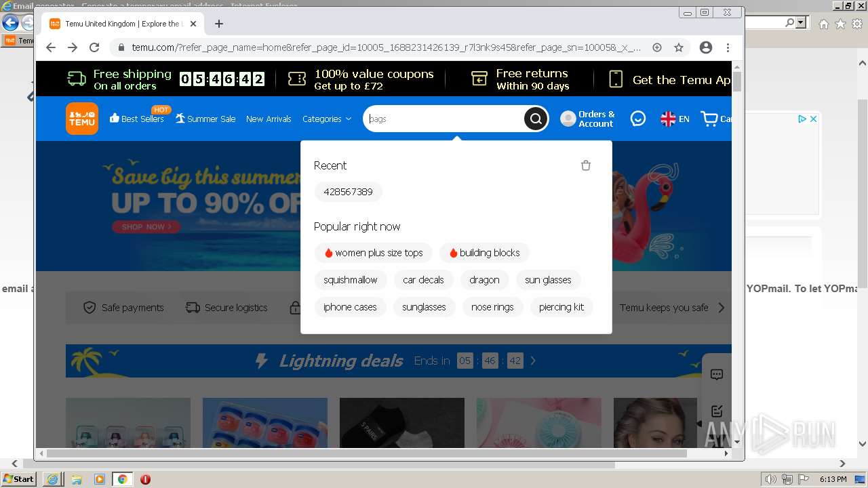The width and height of the screenshot is (868, 488).
Task: Click volume icon in system tray
Action: 771,479
